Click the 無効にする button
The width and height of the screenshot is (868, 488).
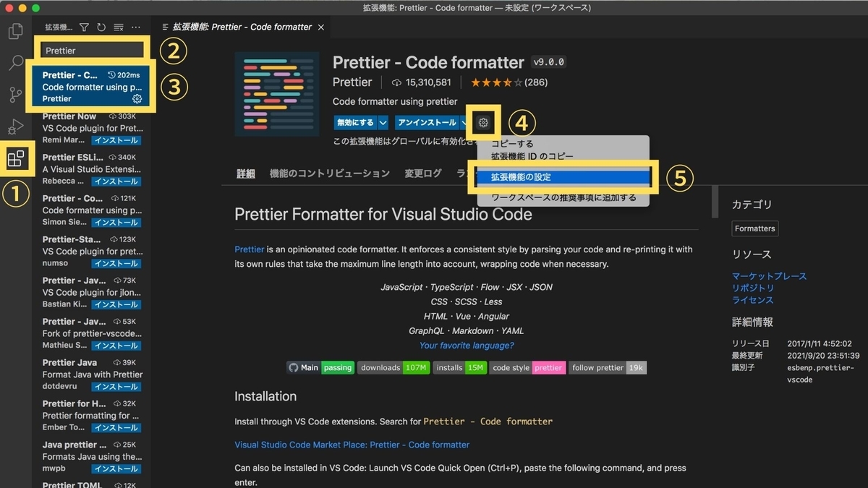click(355, 123)
